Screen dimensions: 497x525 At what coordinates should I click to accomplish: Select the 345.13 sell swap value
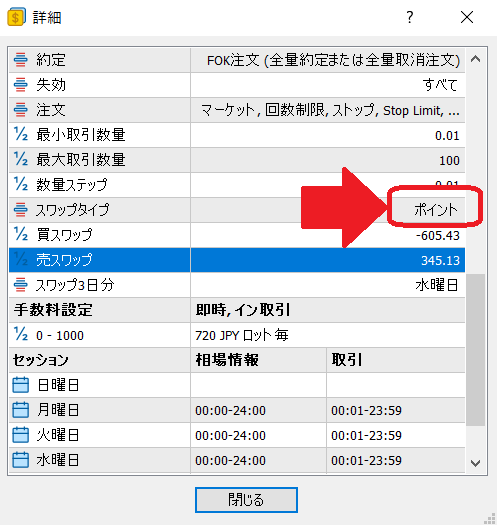coord(440,260)
